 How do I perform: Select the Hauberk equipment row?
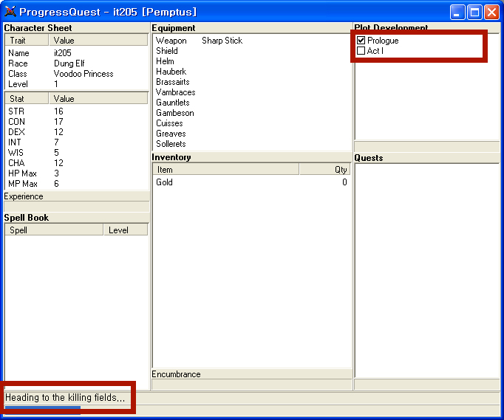pos(252,72)
